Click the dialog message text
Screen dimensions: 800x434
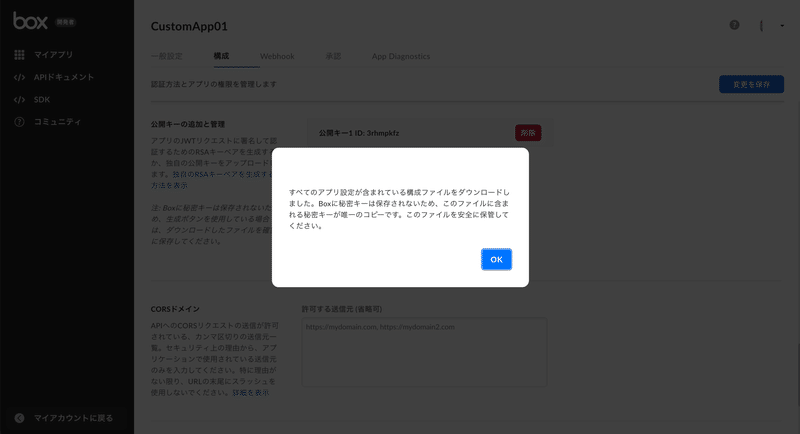click(x=399, y=209)
